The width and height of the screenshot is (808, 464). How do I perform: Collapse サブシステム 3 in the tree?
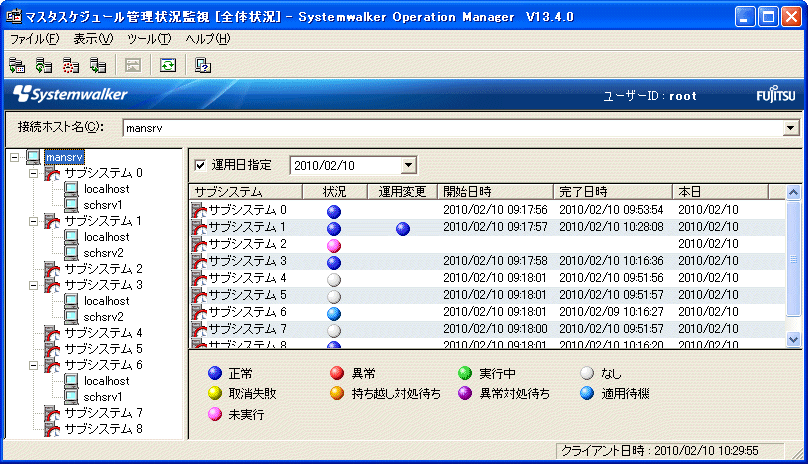click(33, 285)
